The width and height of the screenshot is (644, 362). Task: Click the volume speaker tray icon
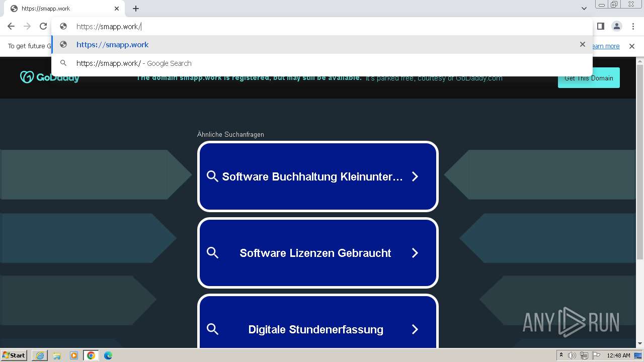tap(572, 355)
